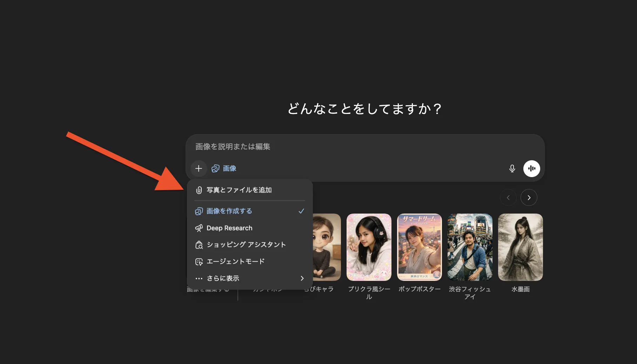The width and height of the screenshot is (637, 364).
Task: Toggle the 画像 tool chip off
Action: point(224,168)
